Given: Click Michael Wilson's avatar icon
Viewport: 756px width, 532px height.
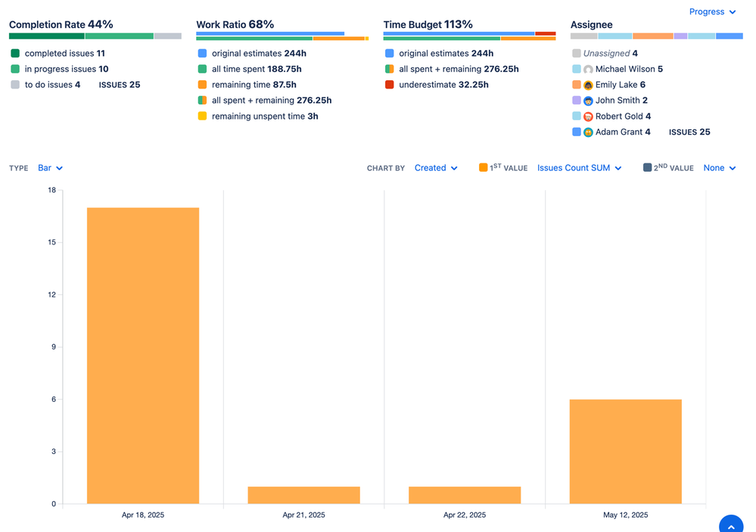Looking at the screenshot, I should point(588,70).
